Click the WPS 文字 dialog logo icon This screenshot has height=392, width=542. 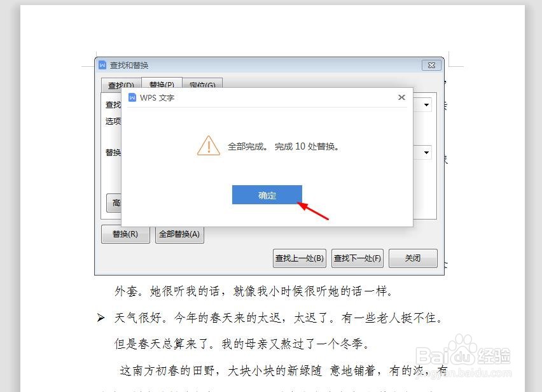132,97
